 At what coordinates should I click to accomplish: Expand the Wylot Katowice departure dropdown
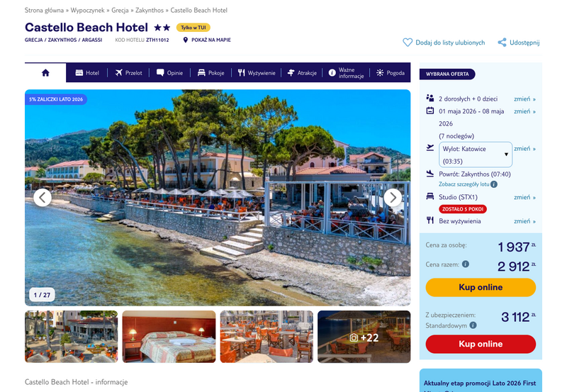[476, 155]
